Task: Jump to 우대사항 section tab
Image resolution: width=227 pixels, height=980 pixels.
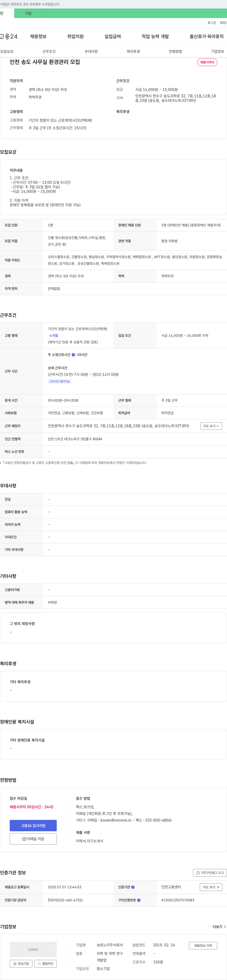Action: pos(91,51)
